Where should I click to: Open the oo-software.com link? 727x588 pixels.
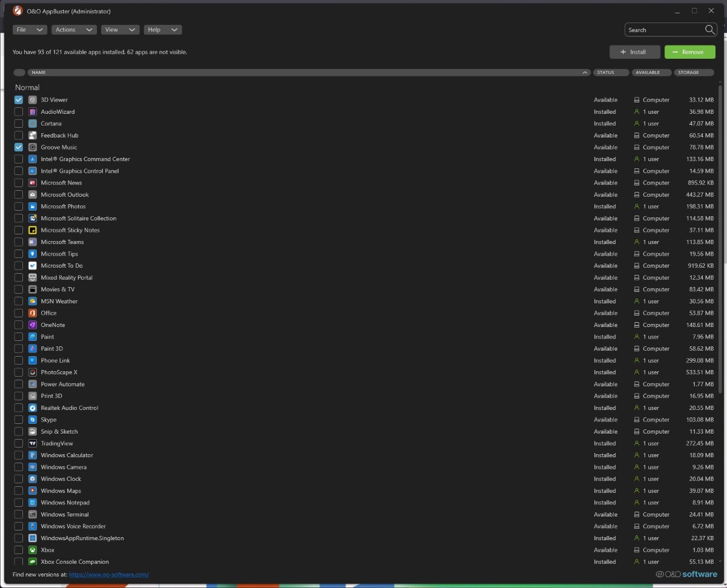click(108, 575)
